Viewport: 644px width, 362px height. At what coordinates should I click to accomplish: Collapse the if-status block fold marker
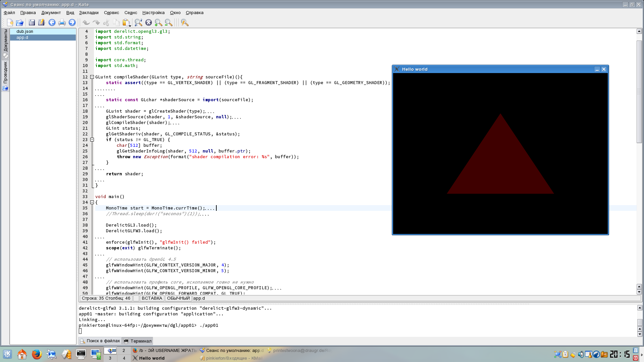point(92,140)
